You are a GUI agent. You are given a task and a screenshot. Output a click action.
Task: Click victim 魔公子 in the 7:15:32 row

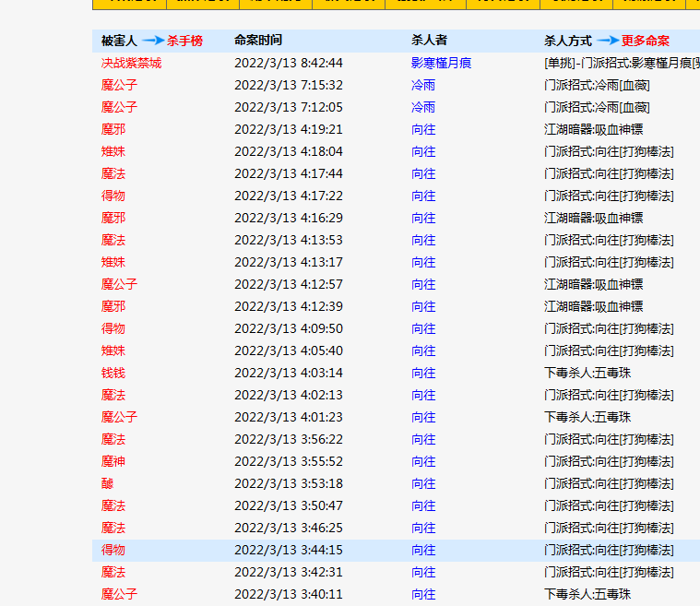[119, 85]
